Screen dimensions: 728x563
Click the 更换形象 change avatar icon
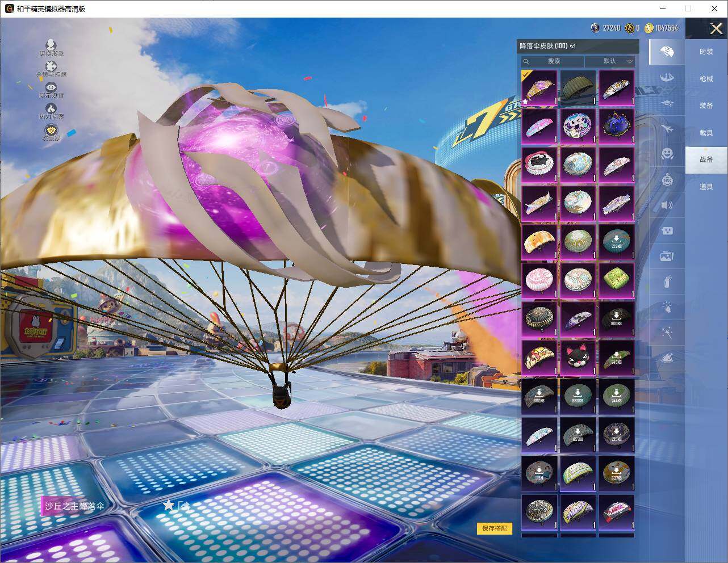[51, 45]
